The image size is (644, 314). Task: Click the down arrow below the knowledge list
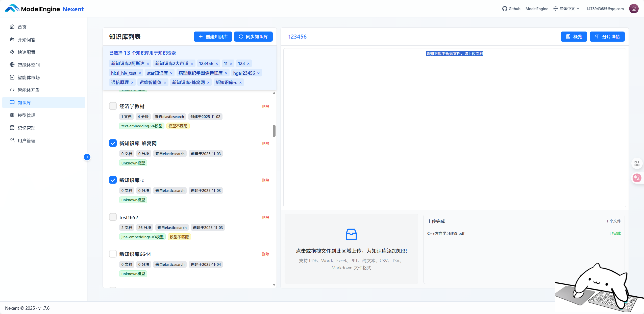point(274,284)
